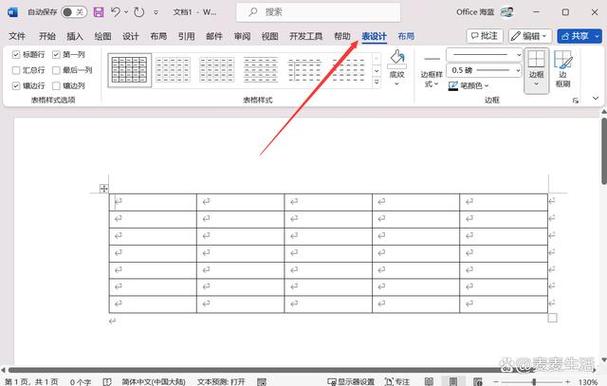Open the 邮件 tab

214,36
